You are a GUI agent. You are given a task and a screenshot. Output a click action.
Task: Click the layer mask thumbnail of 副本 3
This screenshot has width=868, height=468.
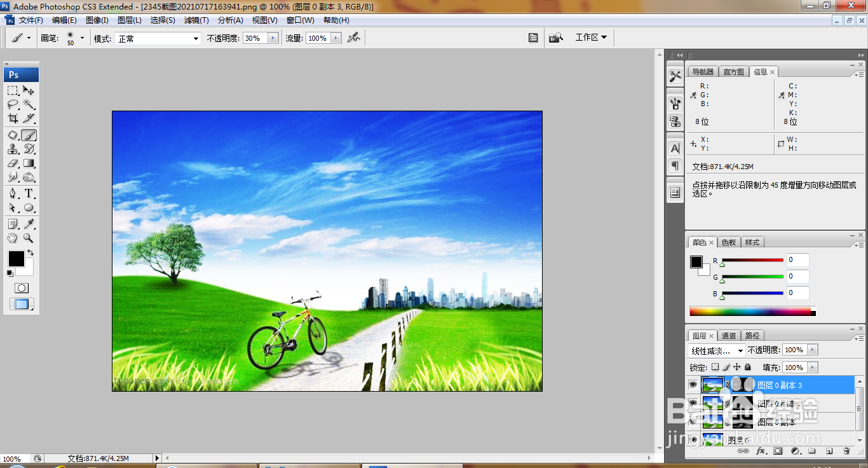(742, 385)
